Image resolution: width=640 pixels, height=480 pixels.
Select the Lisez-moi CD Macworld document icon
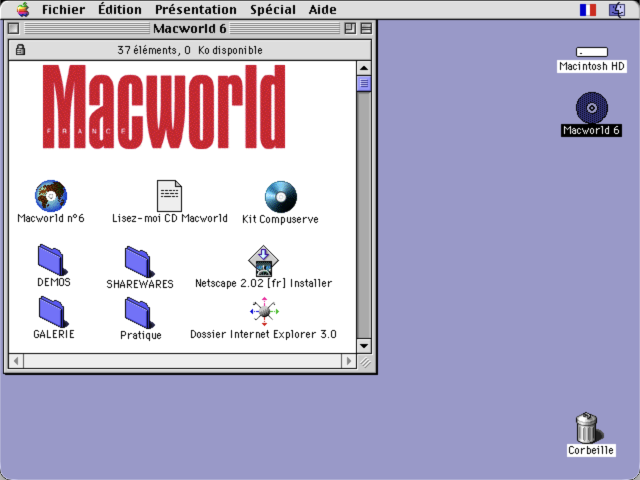coord(169,196)
